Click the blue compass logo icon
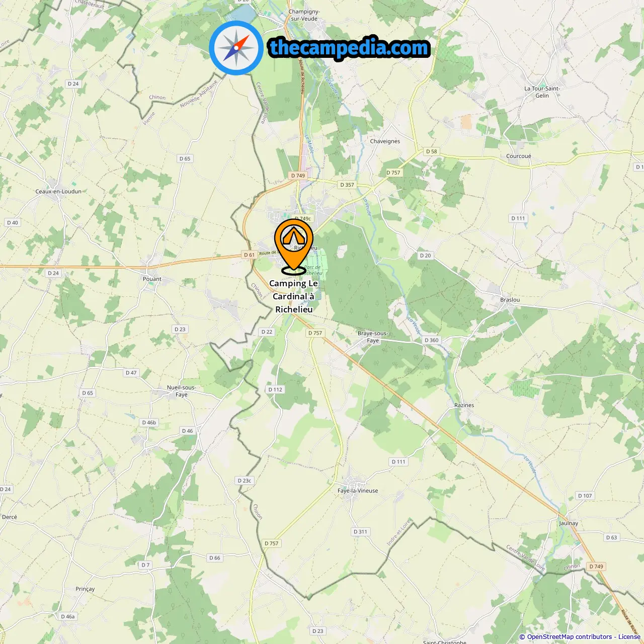This screenshot has width=644, height=644. (236, 48)
